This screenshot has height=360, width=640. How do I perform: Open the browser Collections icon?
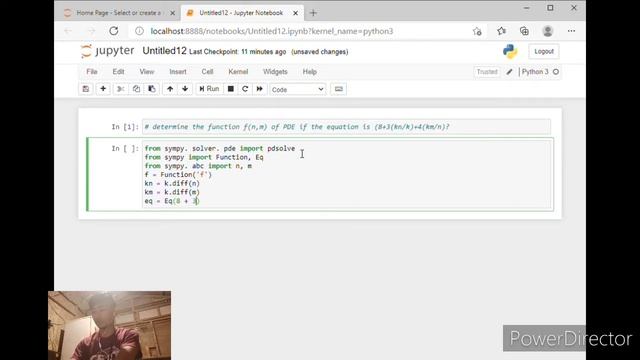[x=524, y=31]
